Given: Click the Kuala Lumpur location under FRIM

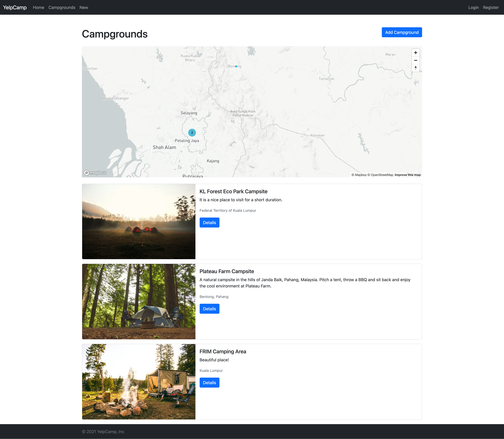Looking at the screenshot, I should coord(211,370).
